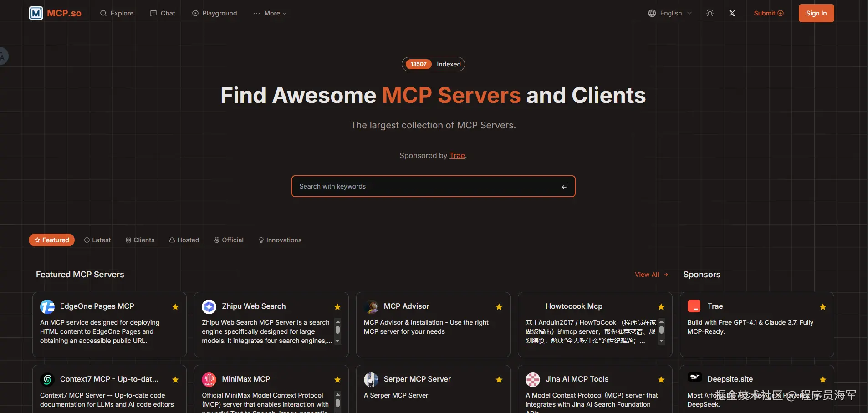Screen dimensions: 868x413
Task: Click the MiniMax MCP icon
Action: pyautogui.click(x=209, y=379)
